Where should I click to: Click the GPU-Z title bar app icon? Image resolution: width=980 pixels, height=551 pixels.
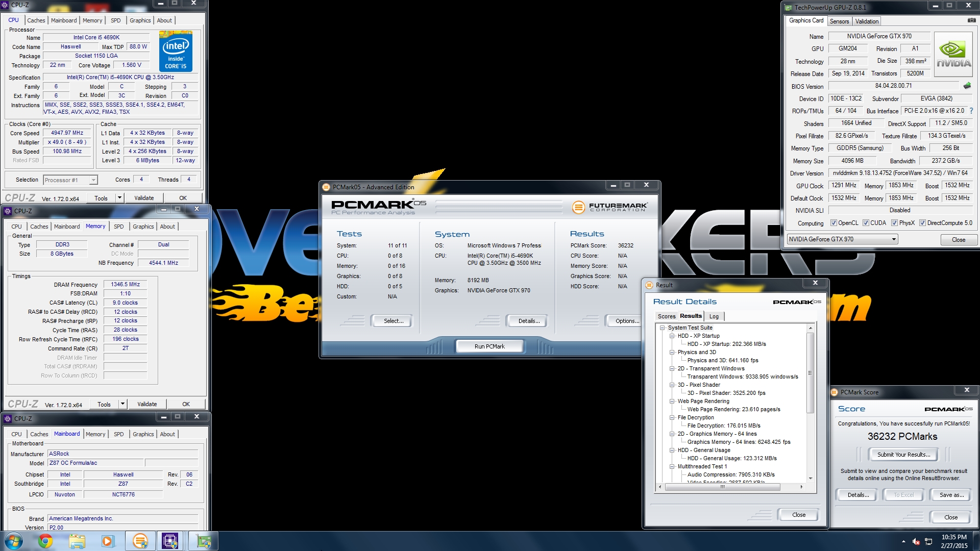(x=788, y=8)
